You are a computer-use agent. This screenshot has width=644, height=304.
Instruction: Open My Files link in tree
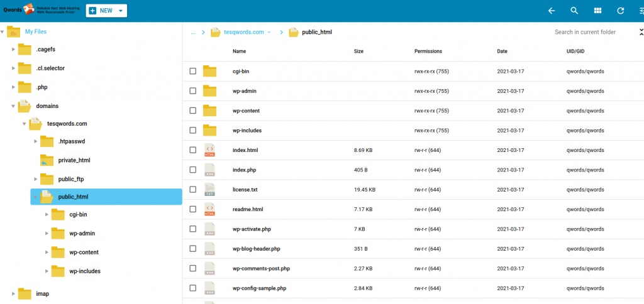point(36,31)
